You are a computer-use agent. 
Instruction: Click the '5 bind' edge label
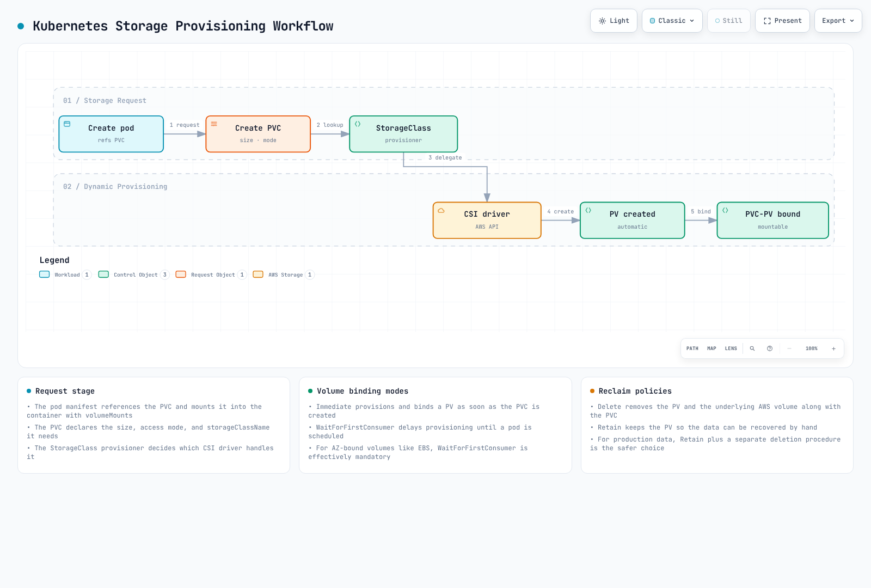click(x=701, y=212)
